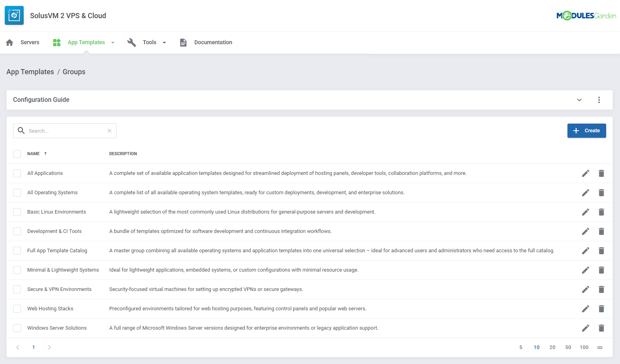This screenshot has width=620, height=364.
Task: Show 20 entries per page
Action: click(x=552, y=347)
